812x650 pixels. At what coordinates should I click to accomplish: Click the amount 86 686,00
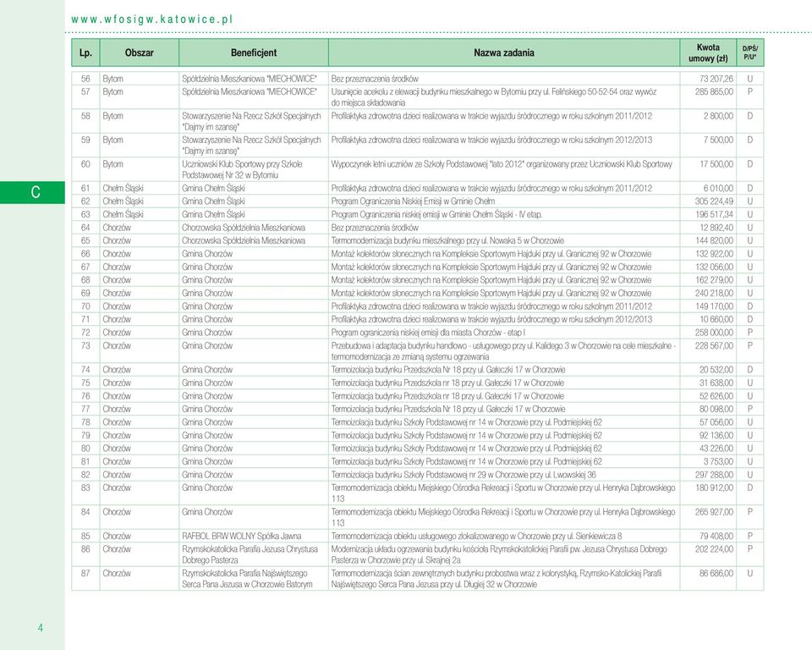tap(716, 573)
